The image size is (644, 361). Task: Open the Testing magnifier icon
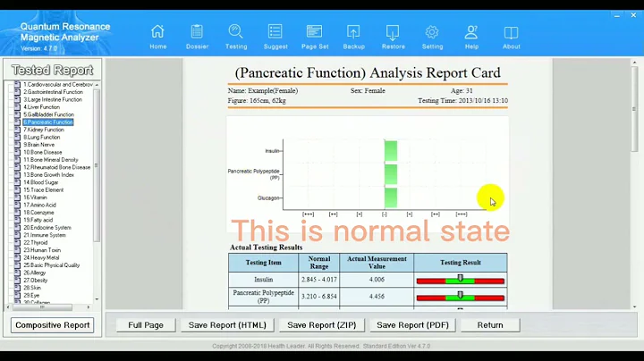[x=236, y=32]
